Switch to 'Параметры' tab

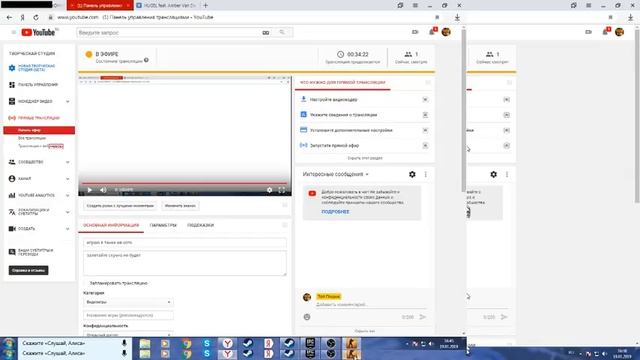163,225
